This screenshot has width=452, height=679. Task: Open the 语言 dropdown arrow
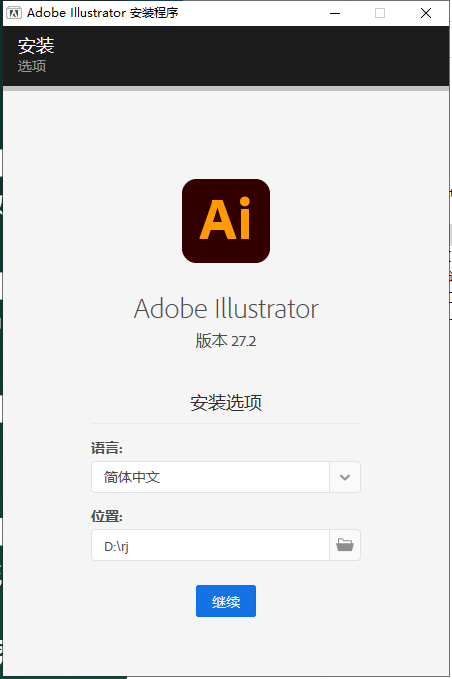345,477
